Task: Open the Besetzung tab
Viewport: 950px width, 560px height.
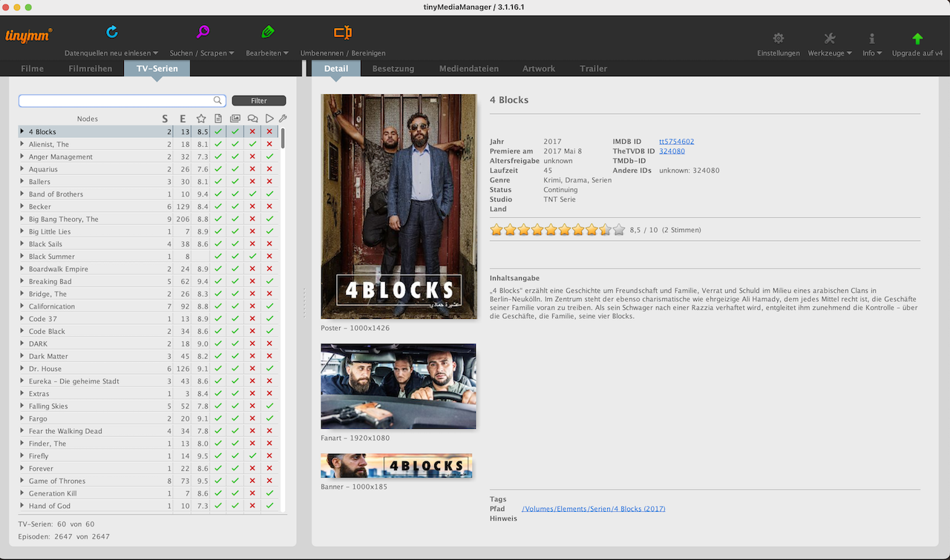Action: pyautogui.click(x=393, y=68)
